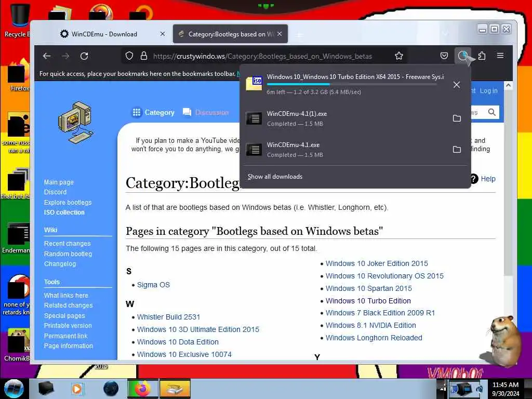Open the Recycle Bin desktop icon
This screenshot has width=532, height=399.
pos(18,20)
